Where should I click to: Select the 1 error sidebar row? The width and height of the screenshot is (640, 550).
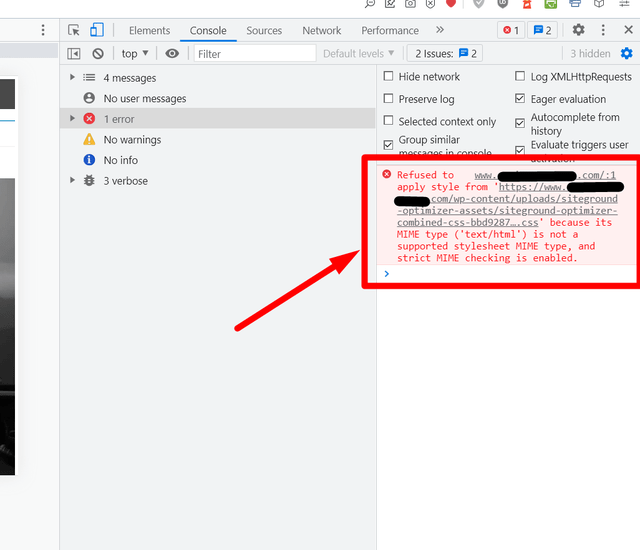click(x=218, y=119)
